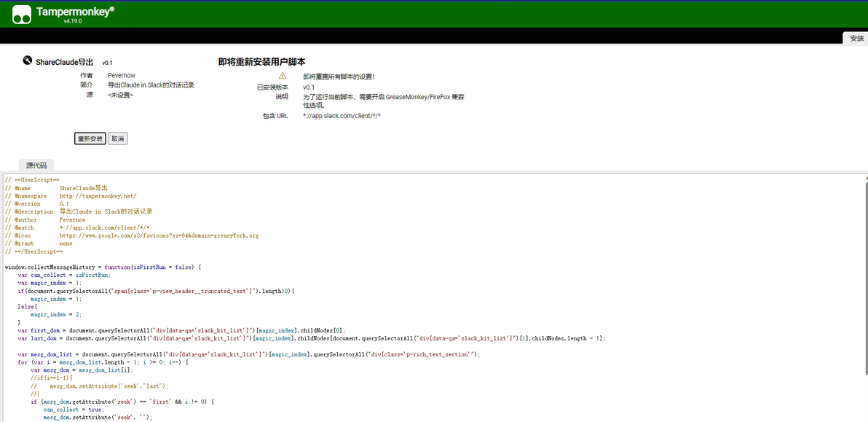Reinstall the script with the 重新安装 button
The image size is (868, 422).
pyautogui.click(x=90, y=138)
